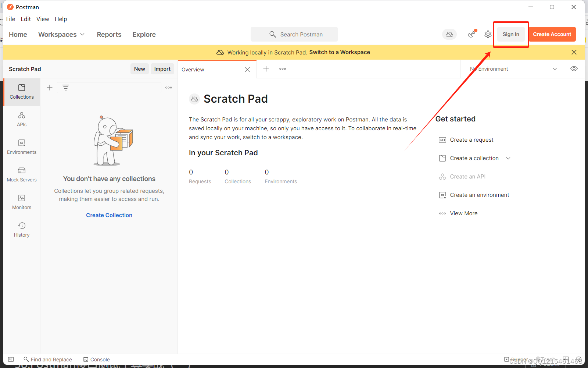Open tab options ellipsis next to plus

pyautogui.click(x=283, y=69)
